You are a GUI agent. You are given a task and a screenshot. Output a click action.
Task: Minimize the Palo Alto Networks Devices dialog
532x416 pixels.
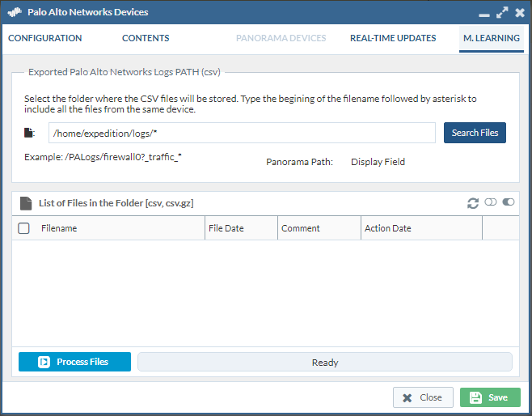484,14
